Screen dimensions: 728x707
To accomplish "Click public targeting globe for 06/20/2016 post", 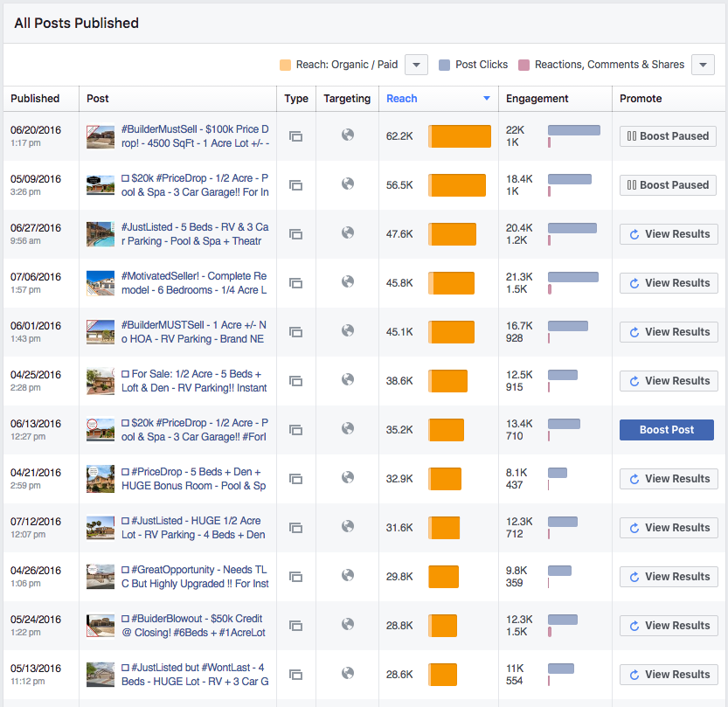I will (348, 135).
